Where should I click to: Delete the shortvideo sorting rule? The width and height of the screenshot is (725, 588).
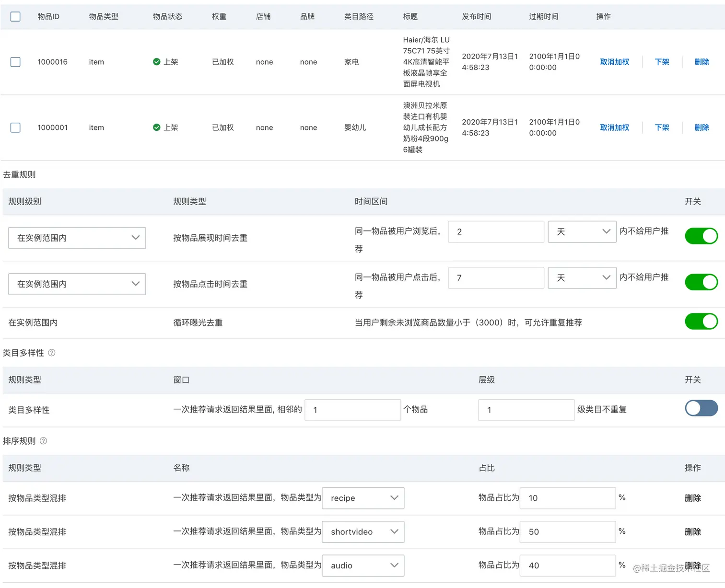692,531
